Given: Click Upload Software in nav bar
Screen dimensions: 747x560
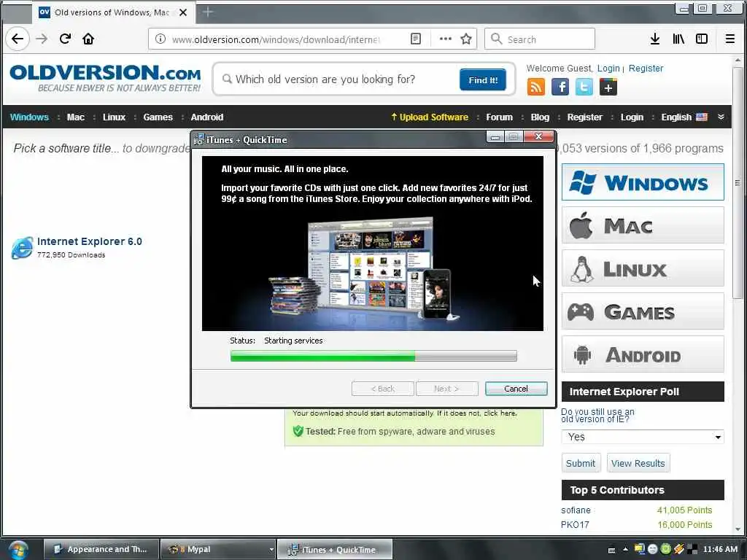Looking at the screenshot, I should pyautogui.click(x=429, y=117).
